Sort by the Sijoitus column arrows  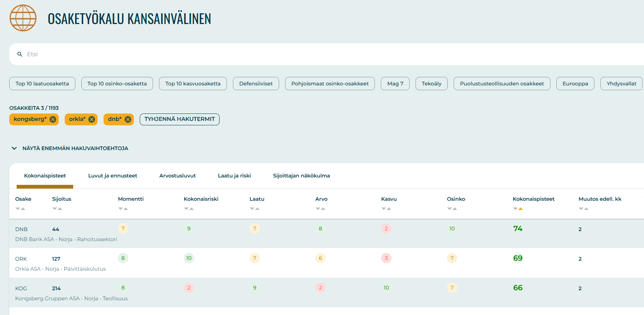pos(57,209)
